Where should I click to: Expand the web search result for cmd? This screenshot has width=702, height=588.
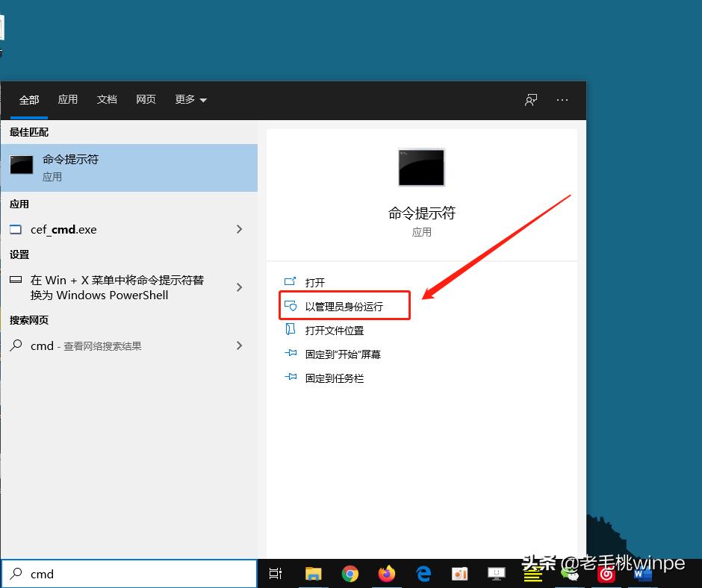point(239,345)
